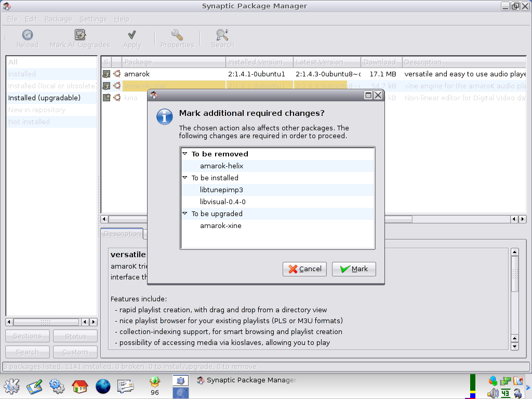Viewport: 532px width, 399px height.
Task: Click the arrow that hides the panel taskbar
Action: (528, 387)
